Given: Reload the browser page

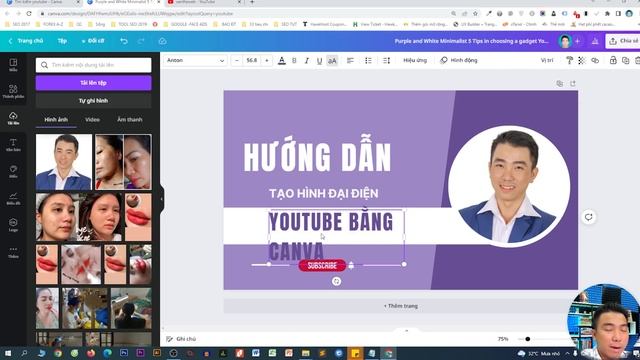Looking at the screenshot, I should [29, 13].
